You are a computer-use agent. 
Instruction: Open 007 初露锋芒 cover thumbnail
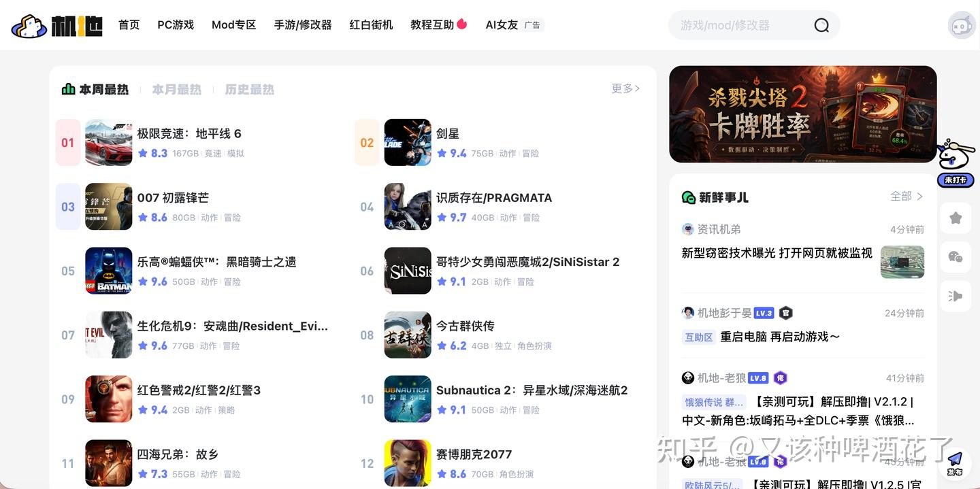coord(109,207)
